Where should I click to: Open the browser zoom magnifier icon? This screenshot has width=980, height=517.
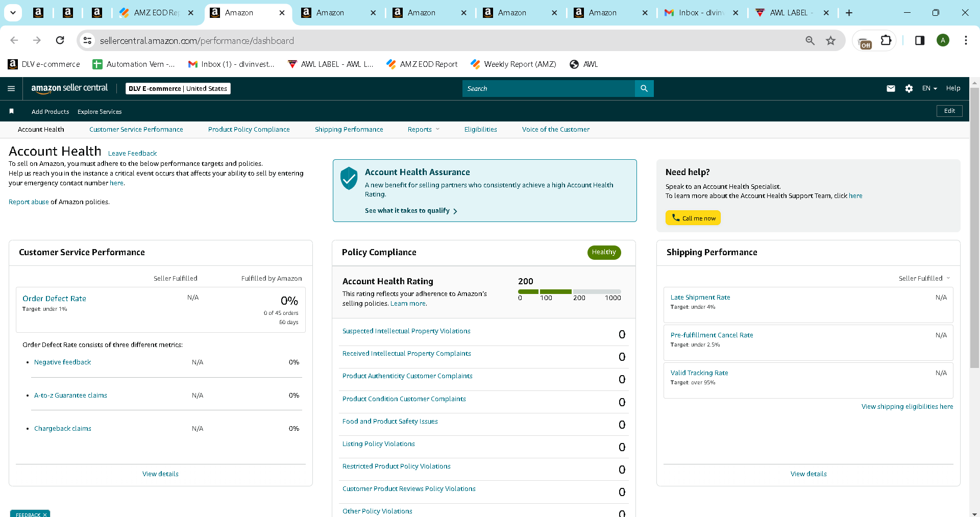(810, 40)
